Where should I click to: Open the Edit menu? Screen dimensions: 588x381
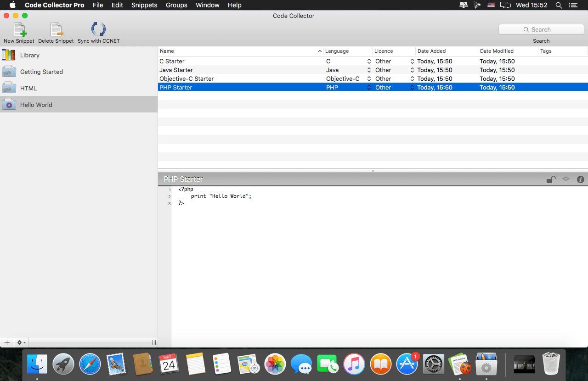pyautogui.click(x=117, y=5)
